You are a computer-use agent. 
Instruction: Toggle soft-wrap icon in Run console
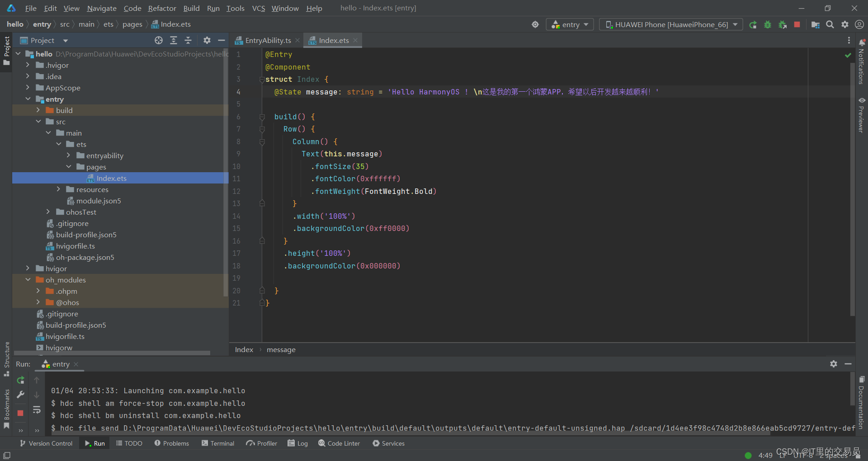tap(37, 410)
